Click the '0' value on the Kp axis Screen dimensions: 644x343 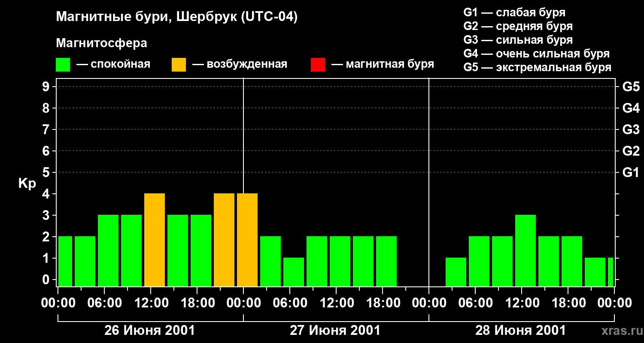coord(47,280)
